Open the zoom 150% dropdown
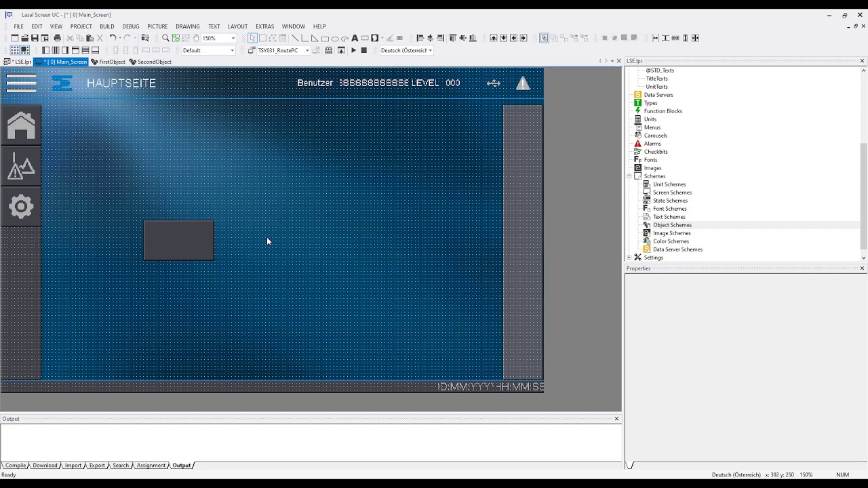 [233, 38]
